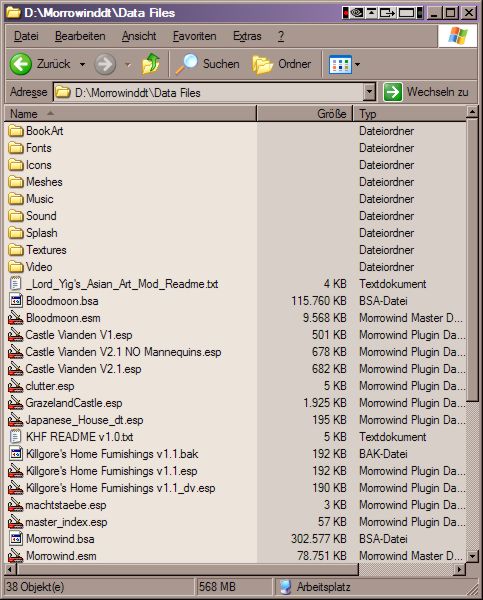Viewport: 483px width, 600px height.
Task: Select the clutter.esp plugin icon
Action: 16,386
